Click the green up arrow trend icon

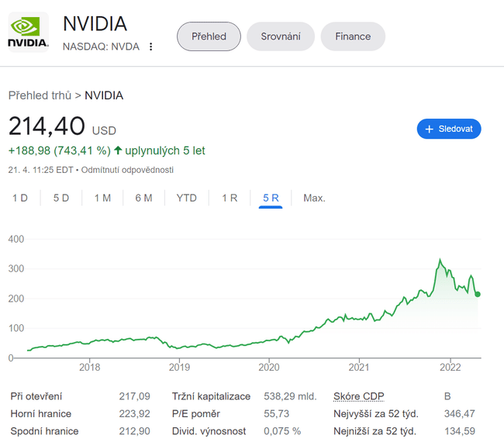tap(118, 150)
